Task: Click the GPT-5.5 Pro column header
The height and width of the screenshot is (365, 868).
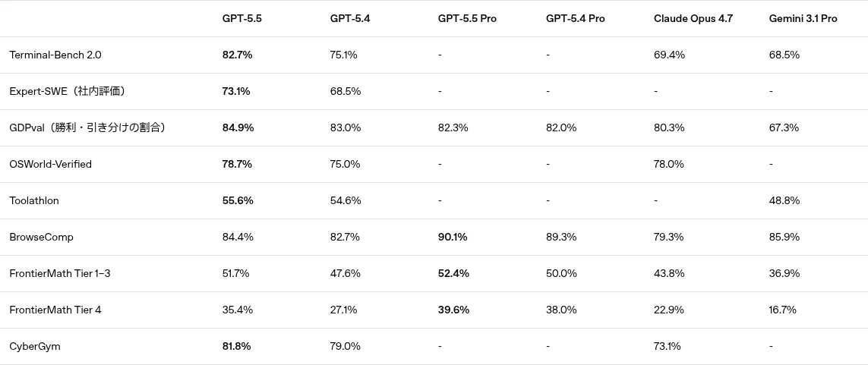Action: coord(467,18)
